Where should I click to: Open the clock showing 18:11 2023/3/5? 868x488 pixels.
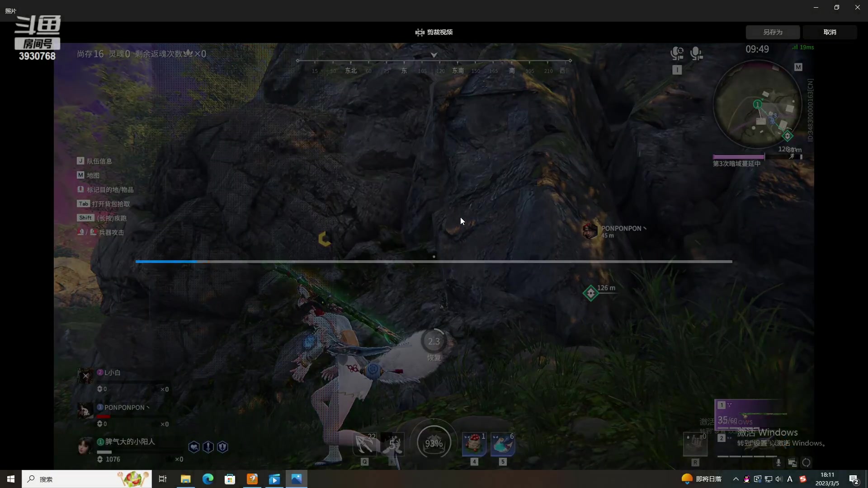click(827, 479)
